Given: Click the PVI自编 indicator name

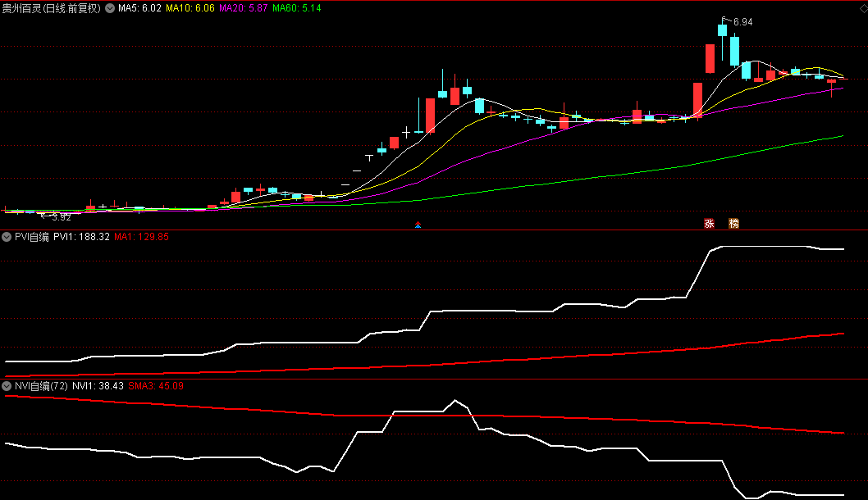Looking at the screenshot, I should (31, 237).
